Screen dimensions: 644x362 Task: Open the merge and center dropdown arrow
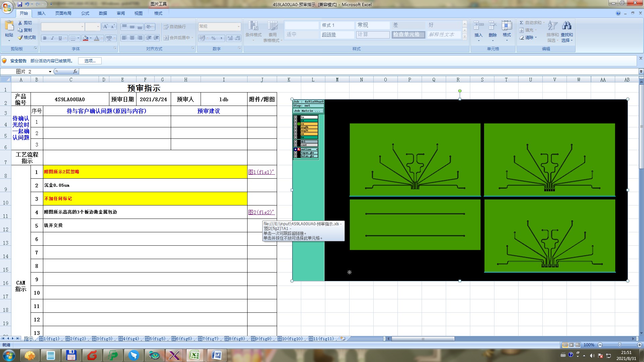click(x=193, y=38)
